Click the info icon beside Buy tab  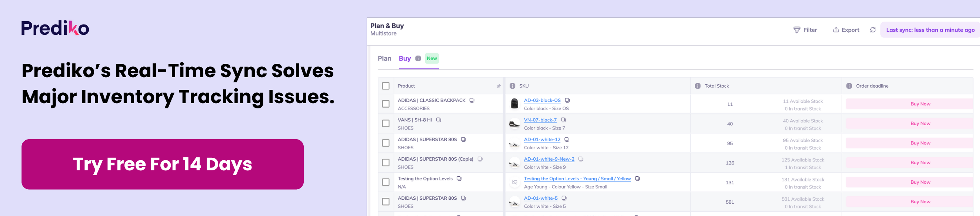(x=418, y=58)
